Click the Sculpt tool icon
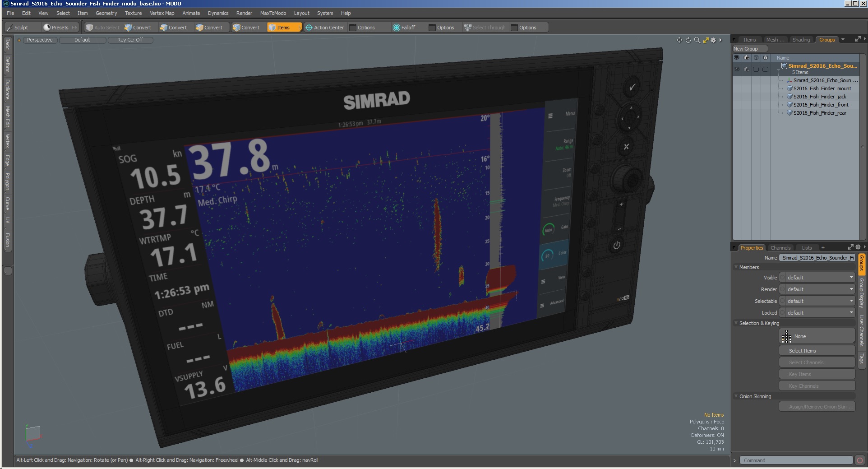Screen dimensions: 868x469 [x=9, y=28]
